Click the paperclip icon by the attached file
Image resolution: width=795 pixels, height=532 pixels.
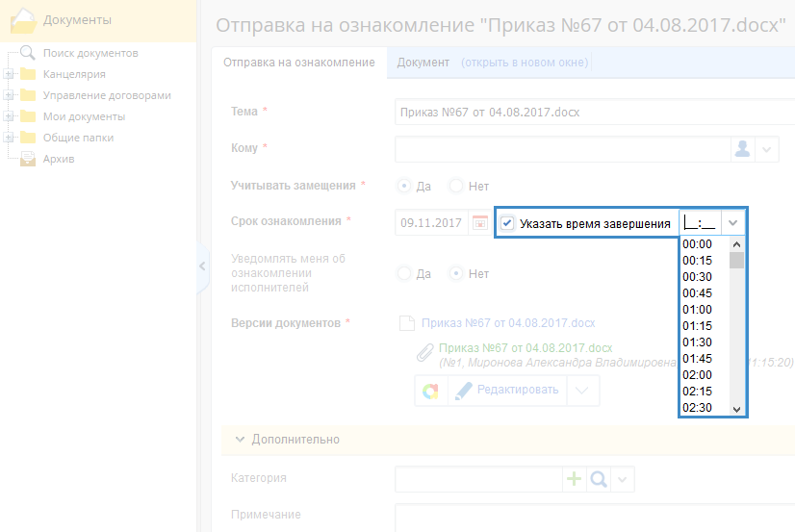point(424,353)
